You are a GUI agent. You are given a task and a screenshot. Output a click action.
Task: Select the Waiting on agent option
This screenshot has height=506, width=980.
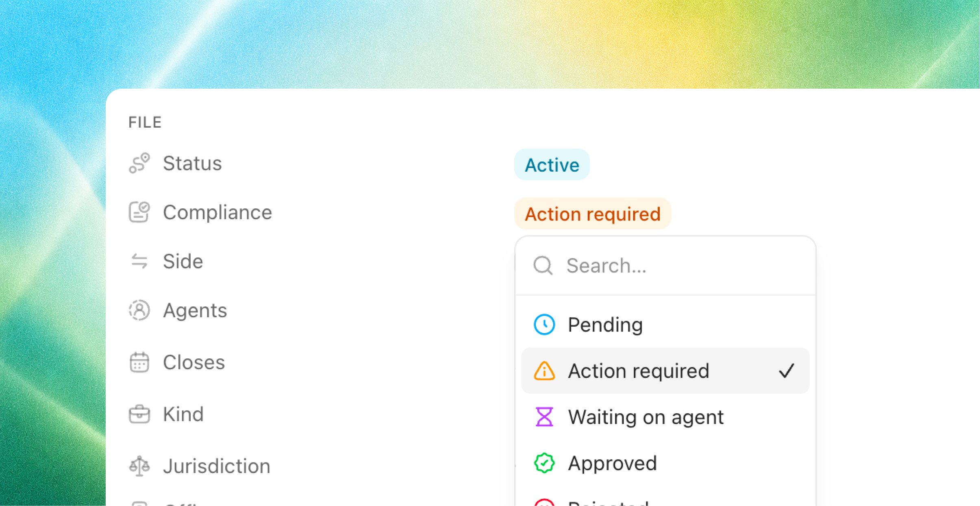point(665,417)
